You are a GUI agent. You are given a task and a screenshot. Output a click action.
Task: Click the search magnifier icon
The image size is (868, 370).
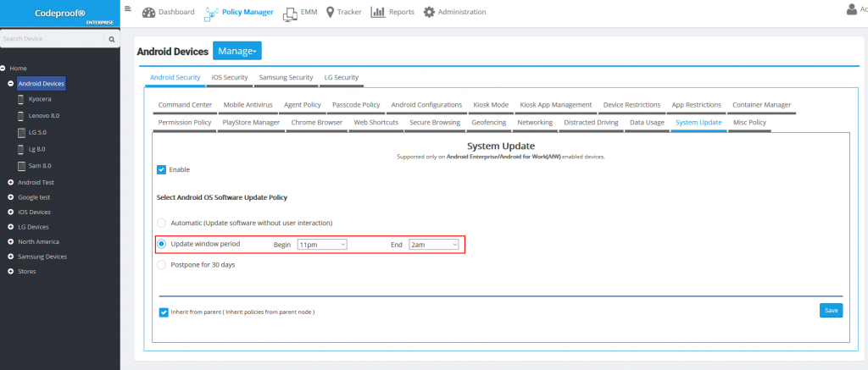coord(111,39)
